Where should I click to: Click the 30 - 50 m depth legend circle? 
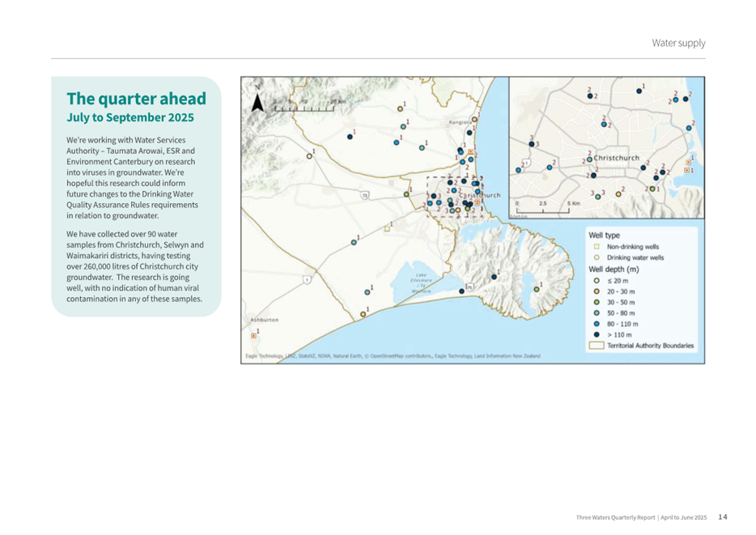[597, 302]
